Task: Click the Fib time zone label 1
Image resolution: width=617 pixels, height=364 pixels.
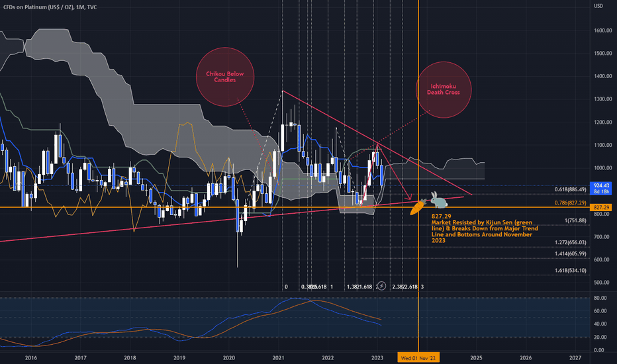Action: [x=332, y=287]
